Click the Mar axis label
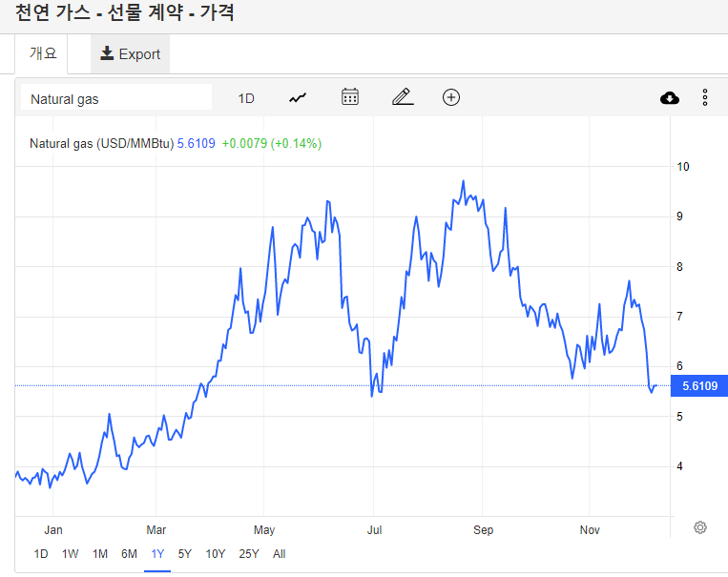728x577 pixels. pyautogui.click(x=156, y=529)
